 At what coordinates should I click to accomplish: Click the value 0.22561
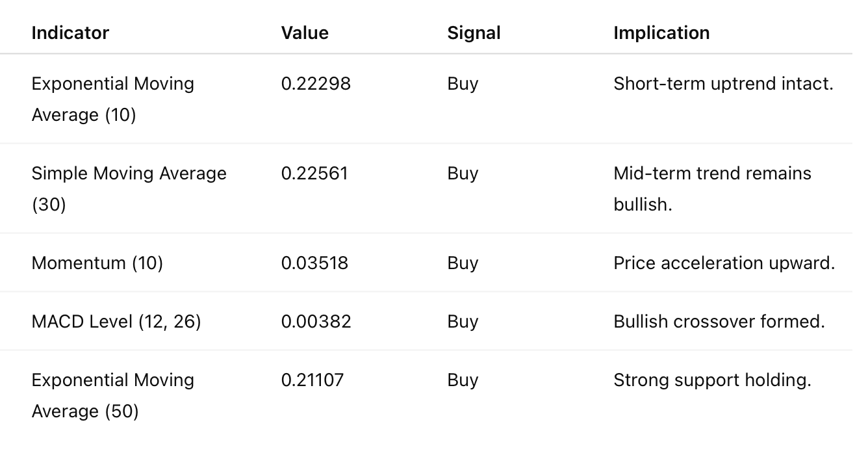point(314,173)
